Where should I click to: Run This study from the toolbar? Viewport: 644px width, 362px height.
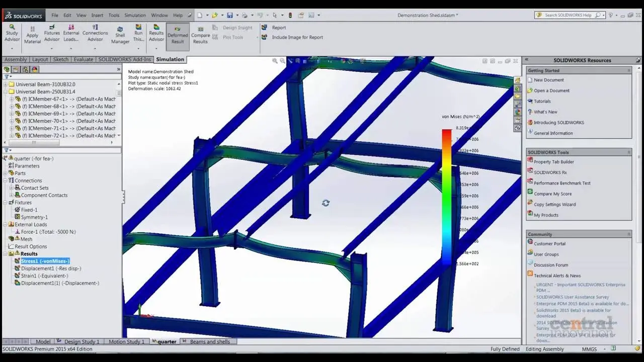click(138, 33)
